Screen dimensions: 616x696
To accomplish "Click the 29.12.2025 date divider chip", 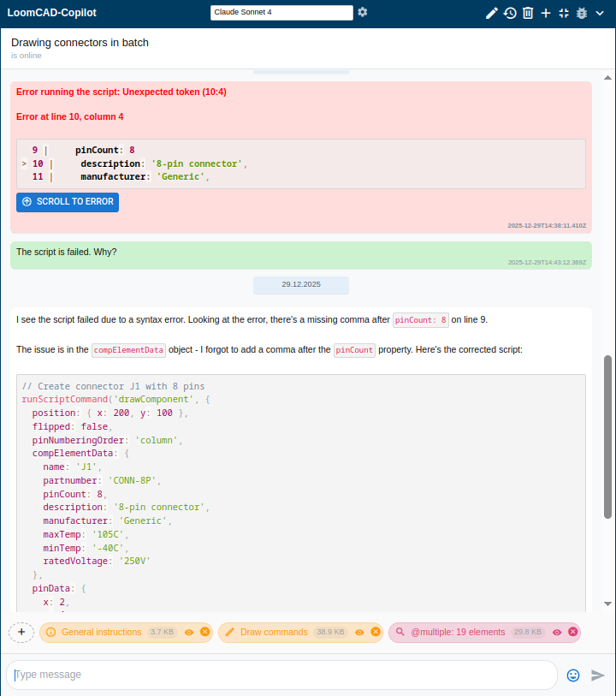I will [300, 284].
